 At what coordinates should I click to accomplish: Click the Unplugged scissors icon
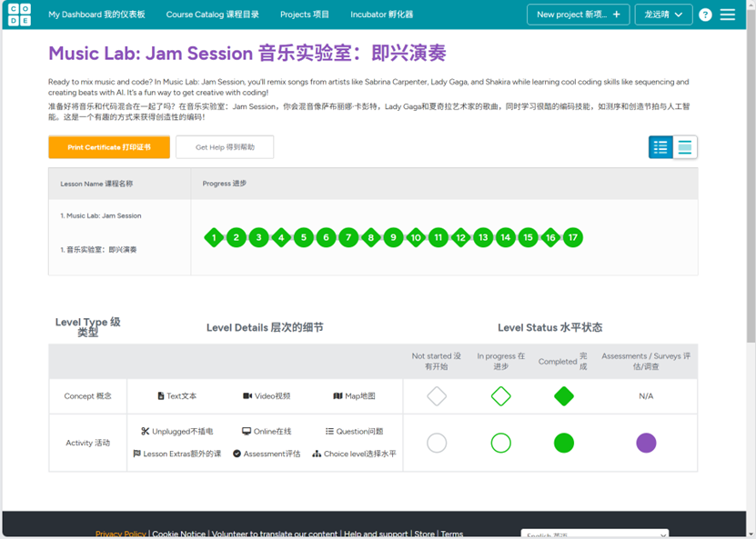tap(146, 431)
